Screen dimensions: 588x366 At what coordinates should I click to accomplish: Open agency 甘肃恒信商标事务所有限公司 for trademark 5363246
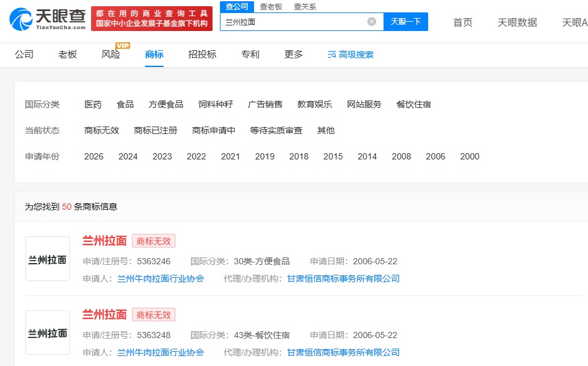coord(343,279)
